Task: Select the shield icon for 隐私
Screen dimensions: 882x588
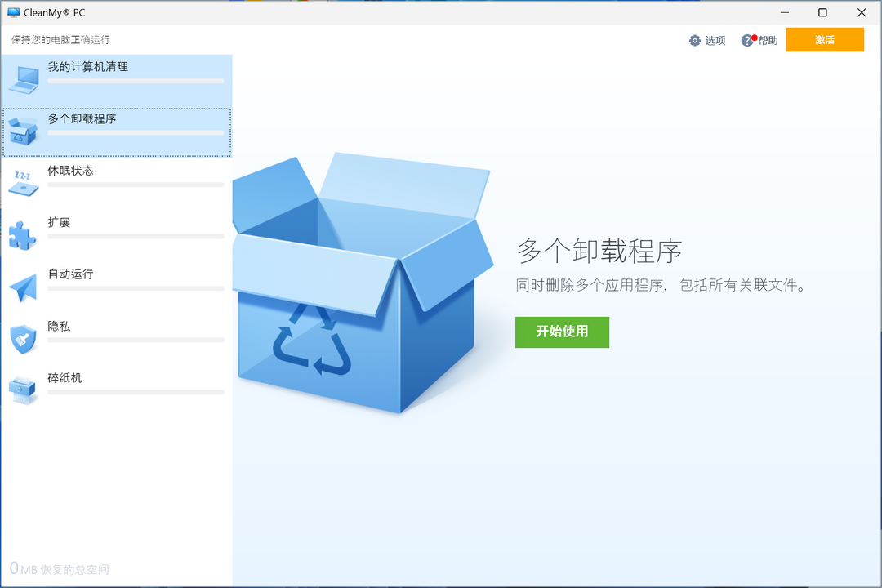Action: click(x=23, y=337)
